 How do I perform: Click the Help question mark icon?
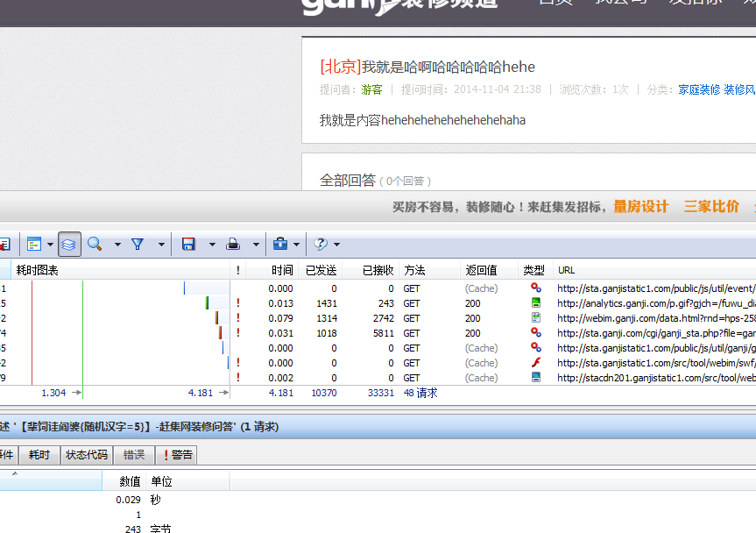[320, 244]
